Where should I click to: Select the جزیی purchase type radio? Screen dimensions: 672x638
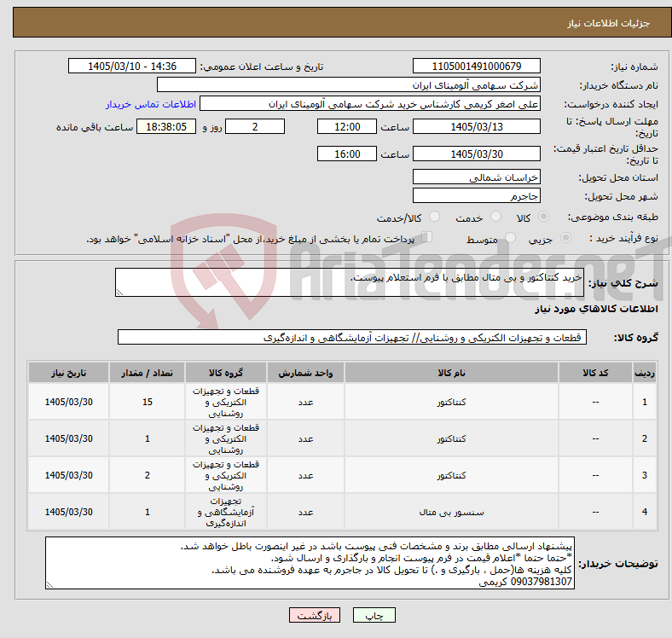click(565, 237)
